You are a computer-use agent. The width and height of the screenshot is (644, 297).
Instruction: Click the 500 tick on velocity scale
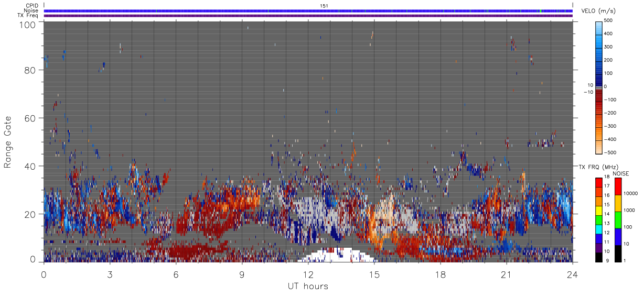tap(609, 20)
